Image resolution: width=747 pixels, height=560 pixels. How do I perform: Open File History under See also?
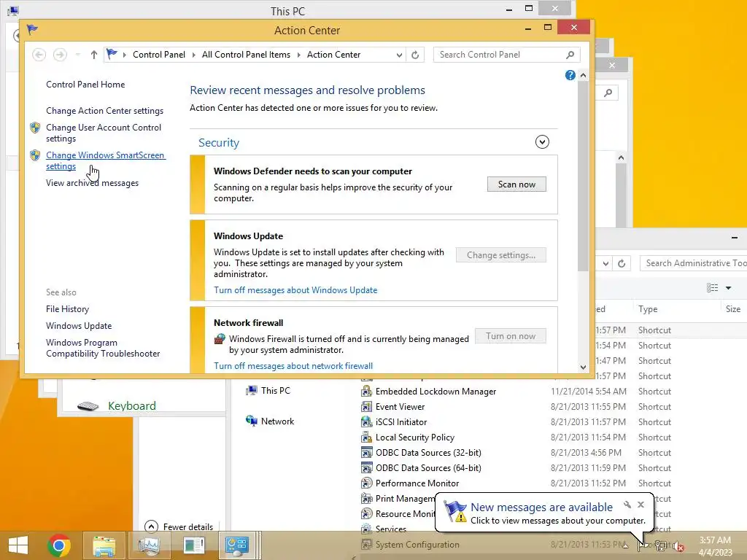coord(67,309)
